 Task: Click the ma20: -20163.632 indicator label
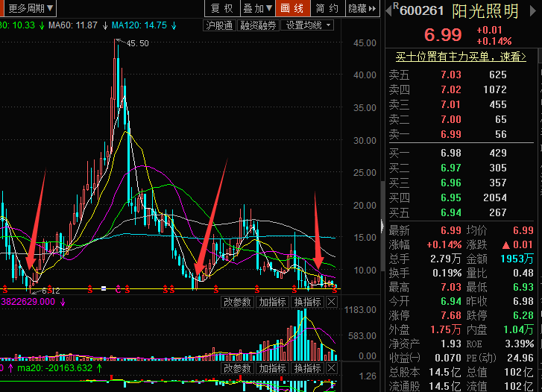pyautogui.click(x=55, y=368)
